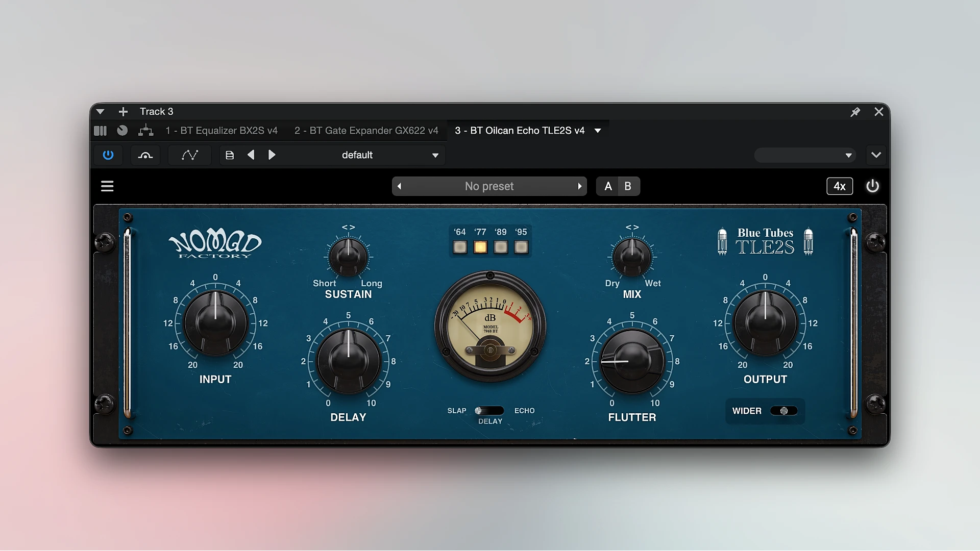Click the Nomad Factory logo

point(215,244)
